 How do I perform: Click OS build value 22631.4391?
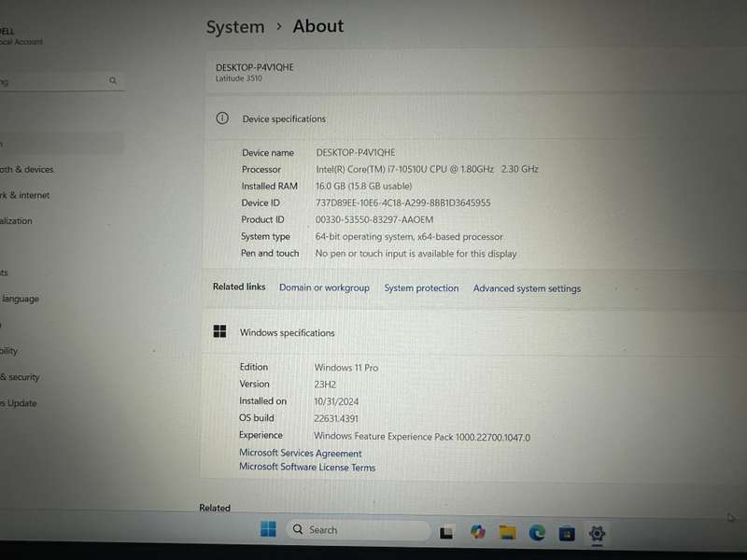[x=335, y=418]
